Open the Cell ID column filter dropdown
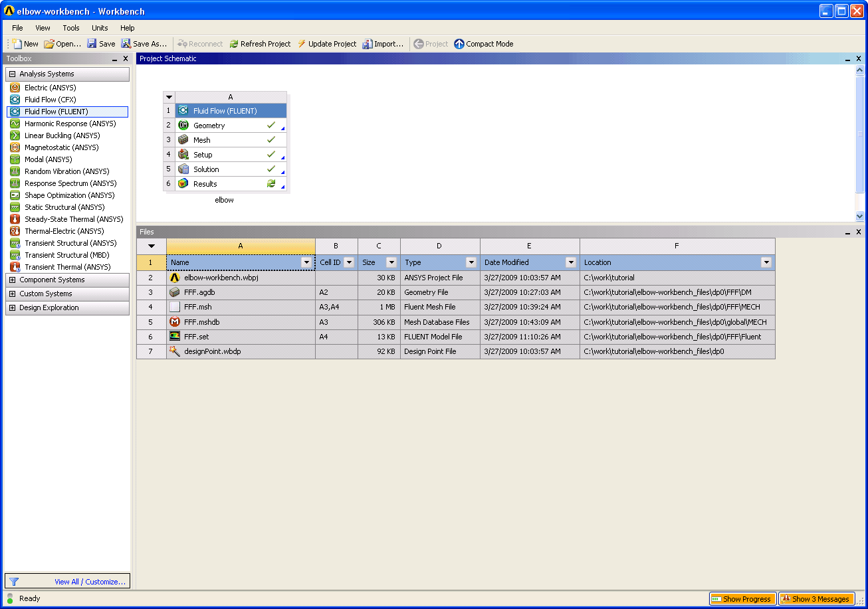The image size is (868, 609). (x=349, y=262)
